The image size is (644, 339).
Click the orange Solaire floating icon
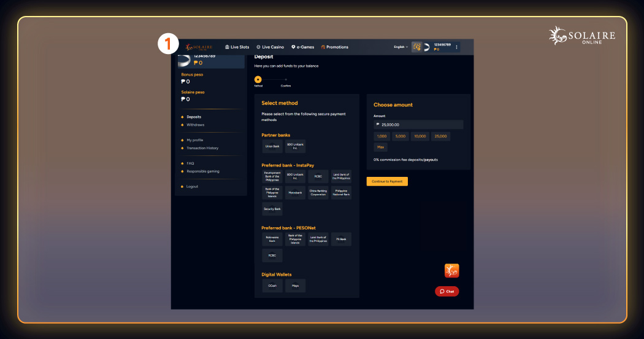coord(452,271)
